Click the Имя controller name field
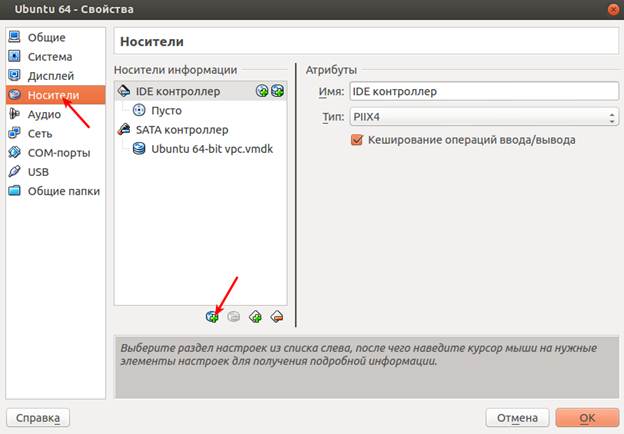This screenshot has height=434, width=624. coord(484,91)
